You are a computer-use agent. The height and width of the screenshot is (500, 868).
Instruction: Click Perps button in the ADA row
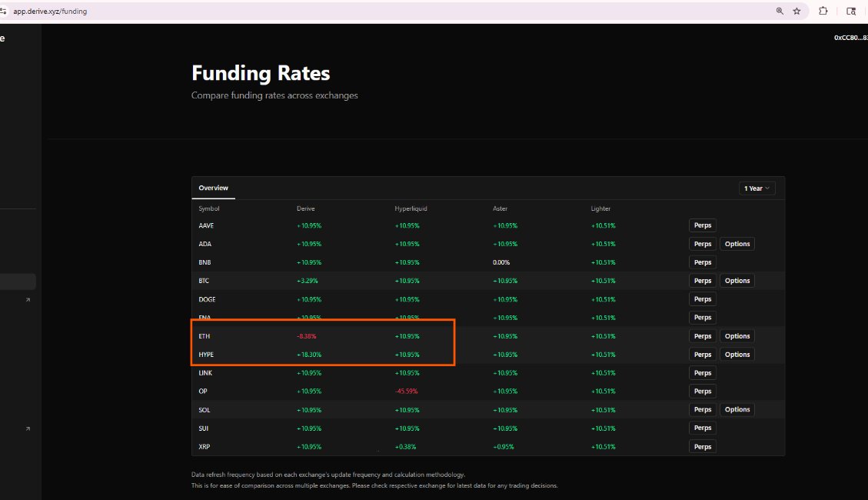[x=703, y=244]
